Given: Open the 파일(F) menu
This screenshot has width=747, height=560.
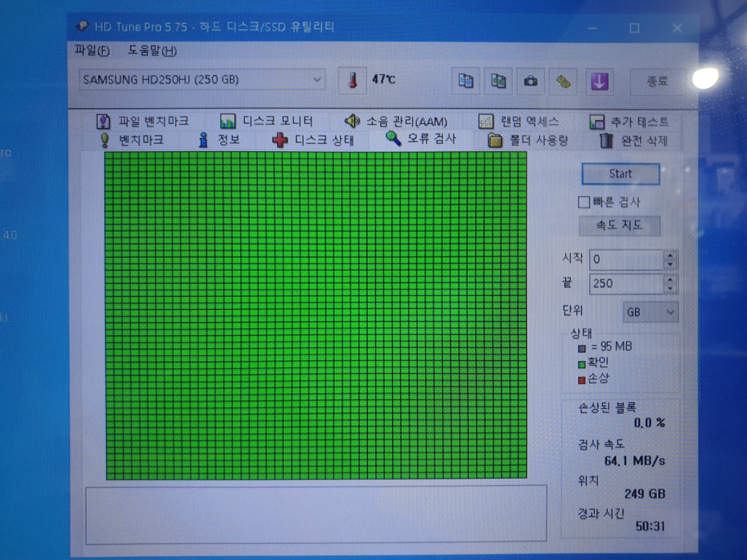Looking at the screenshot, I should pyautogui.click(x=92, y=51).
